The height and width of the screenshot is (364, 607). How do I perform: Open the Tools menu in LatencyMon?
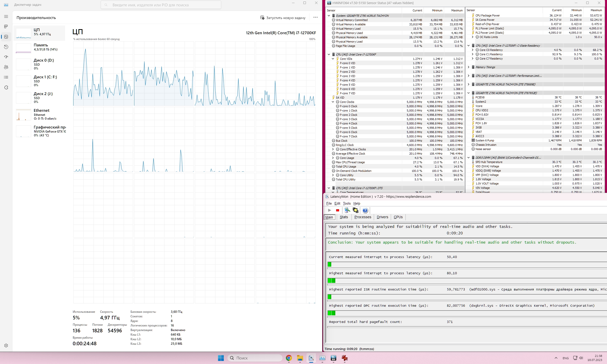pyautogui.click(x=346, y=203)
